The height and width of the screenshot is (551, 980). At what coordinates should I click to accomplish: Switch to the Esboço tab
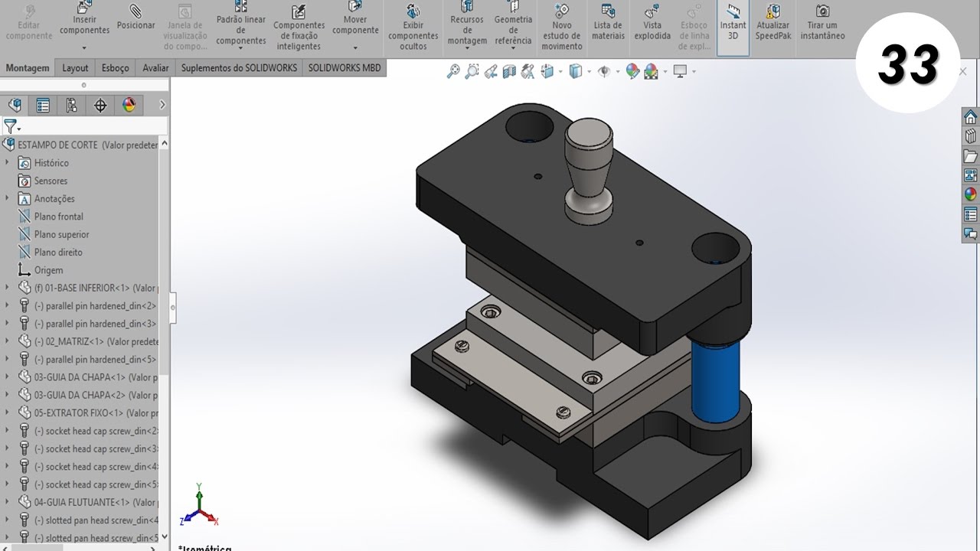[116, 68]
